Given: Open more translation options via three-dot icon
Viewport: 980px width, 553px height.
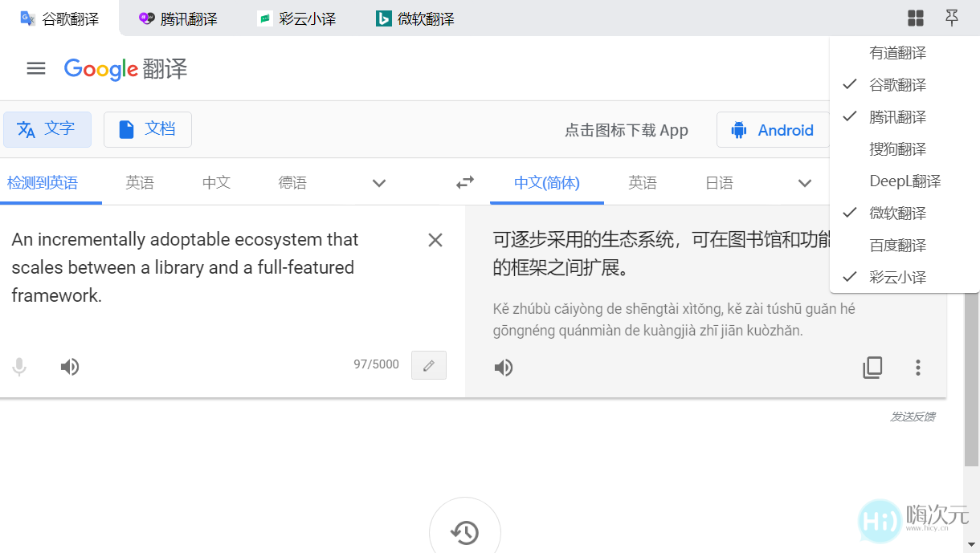Looking at the screenshot, I should [917, 368].
